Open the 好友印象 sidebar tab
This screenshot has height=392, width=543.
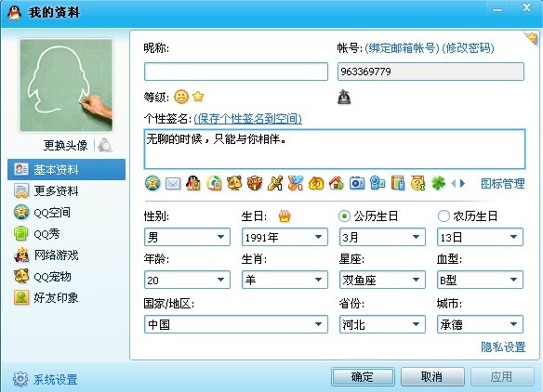click(x=67, y=297)
